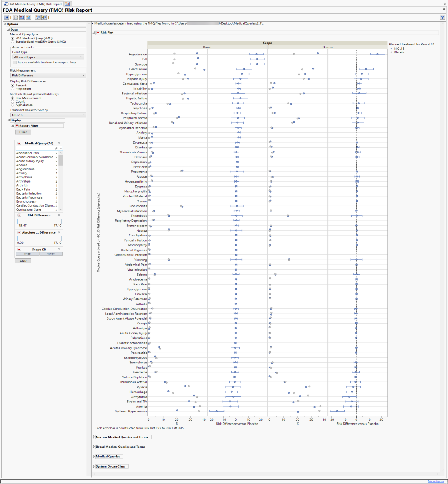Click the first icon in the report toolbar
448x484 pixels.
(6, 17)
